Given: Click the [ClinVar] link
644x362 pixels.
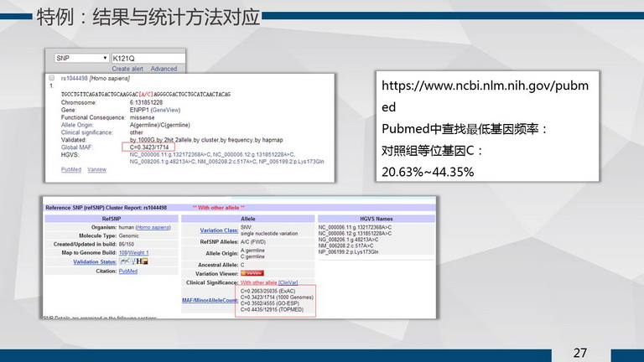Looking at the screenshot, I should click(x=288, y=282).
